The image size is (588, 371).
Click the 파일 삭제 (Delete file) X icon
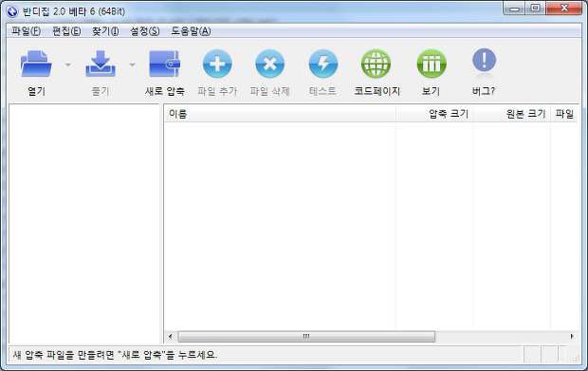(269, 64)
